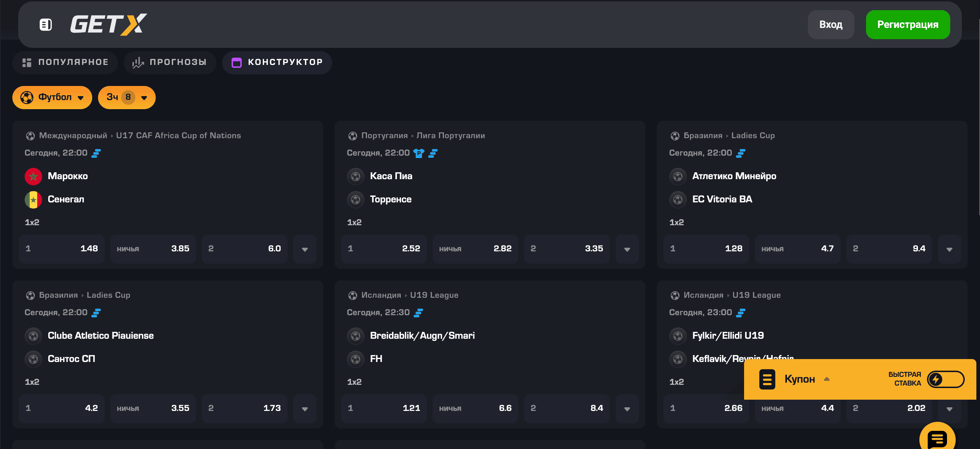This screenshot has height=449, width=980.
Task: Bet on Каса Пиа win at 2.52
Action: pyautogui.click(x=384, y=249)
